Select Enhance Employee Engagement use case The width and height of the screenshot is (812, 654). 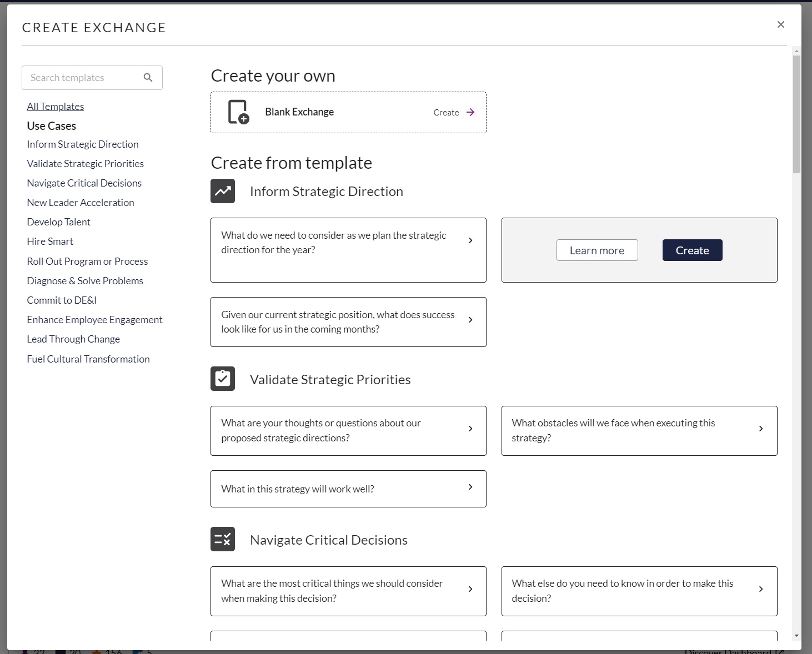tap(95, 320)
